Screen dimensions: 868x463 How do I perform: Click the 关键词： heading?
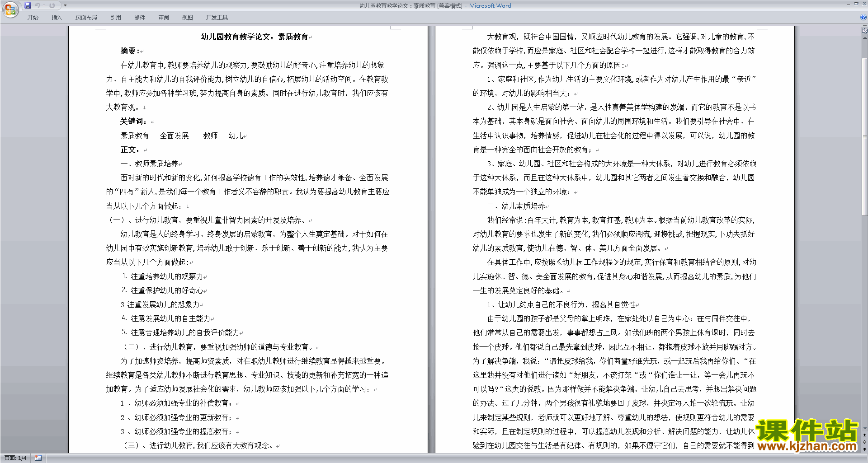(134, 122)
